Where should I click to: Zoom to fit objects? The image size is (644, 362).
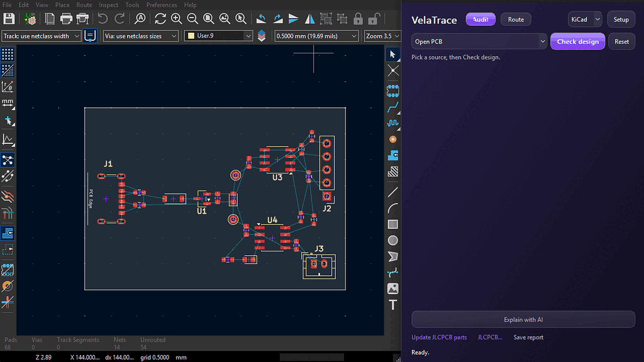pyautogui.click(x=225, y=19)
